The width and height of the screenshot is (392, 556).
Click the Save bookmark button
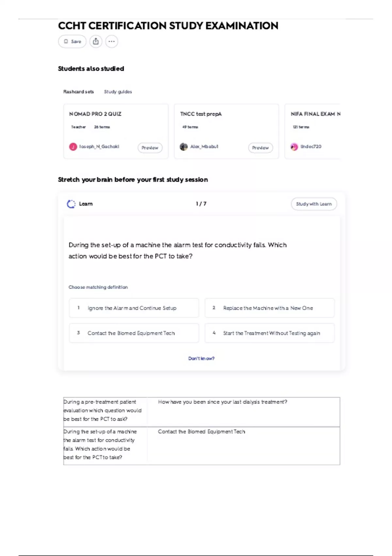[x=72, y=42]
